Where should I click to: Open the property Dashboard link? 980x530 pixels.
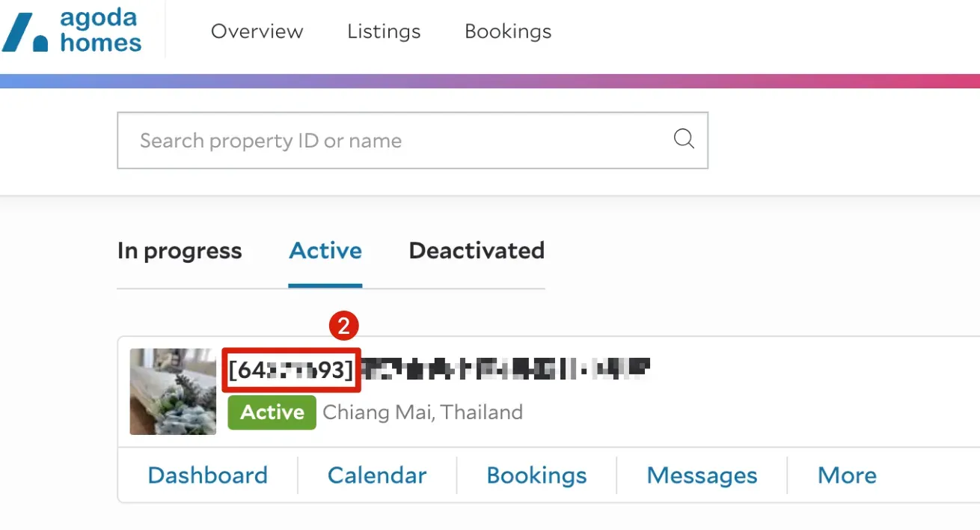(207, 475)
